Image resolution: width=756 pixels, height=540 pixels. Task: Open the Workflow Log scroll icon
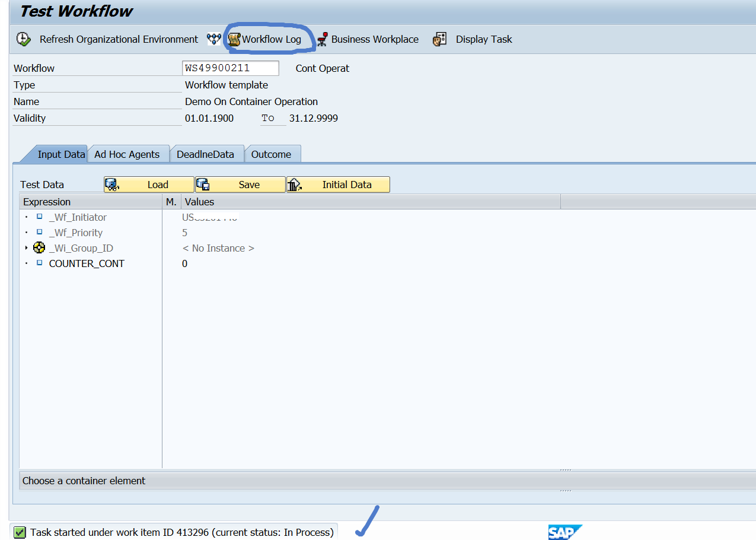coord(234,39)
